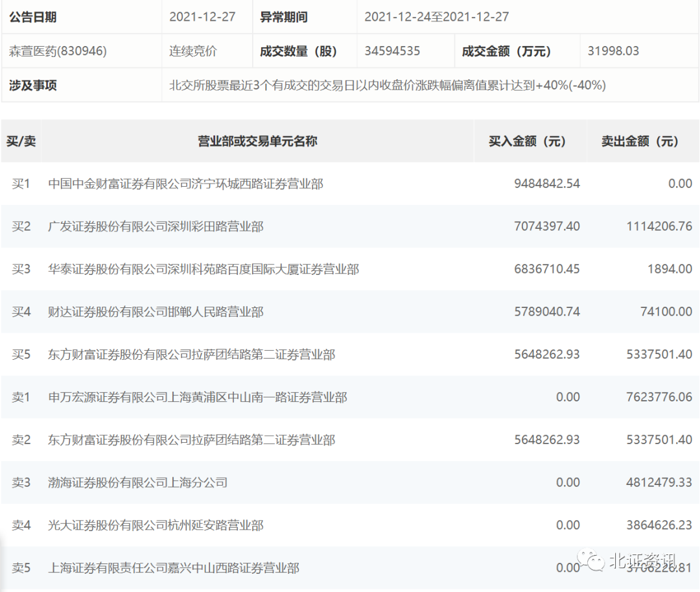The height and width of the screenshot is (592, 700).
Task: Select 东方财富证券拉萨团结路 in 卖2 row
Action: coord(191,440)
